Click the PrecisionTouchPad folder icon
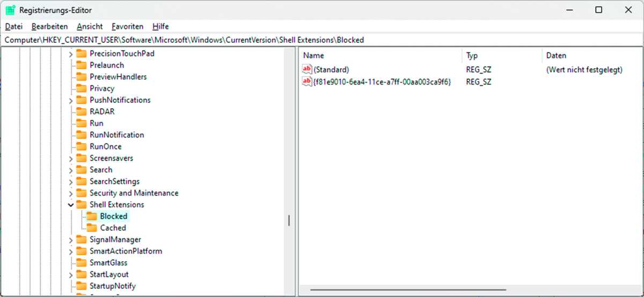The image size is (644, 297). (81, 54)
